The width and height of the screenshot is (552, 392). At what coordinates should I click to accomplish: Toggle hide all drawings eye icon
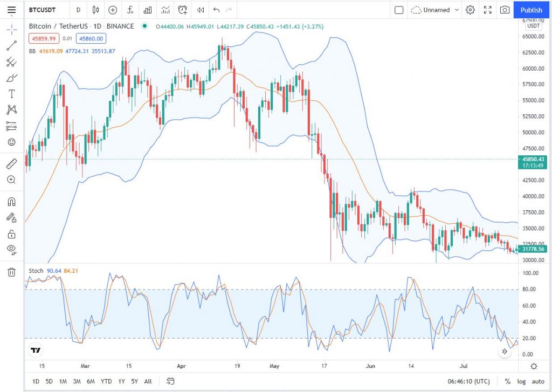[12, 250]
